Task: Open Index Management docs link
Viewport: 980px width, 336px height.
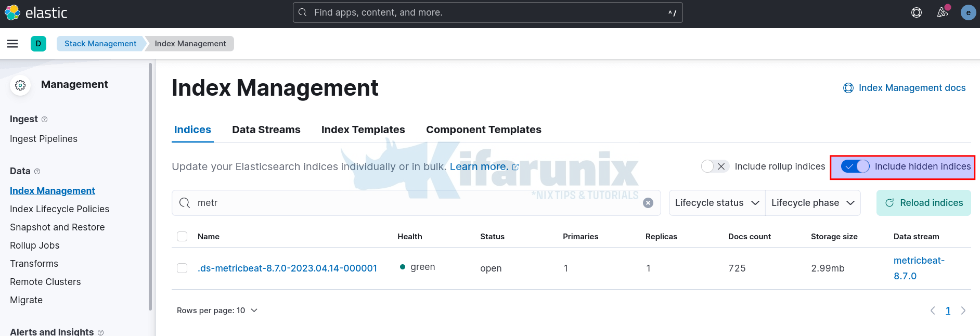Action: 904,88
